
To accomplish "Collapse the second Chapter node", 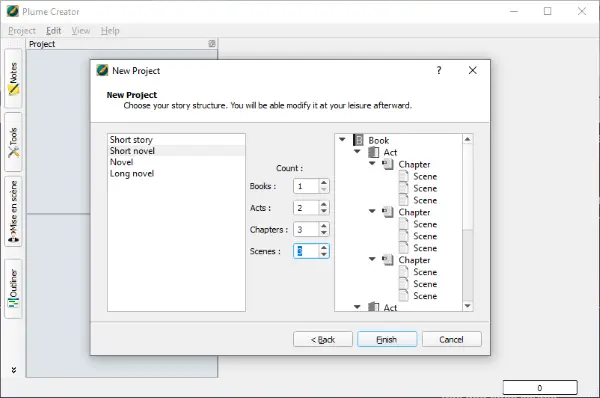I will [372, 211].
